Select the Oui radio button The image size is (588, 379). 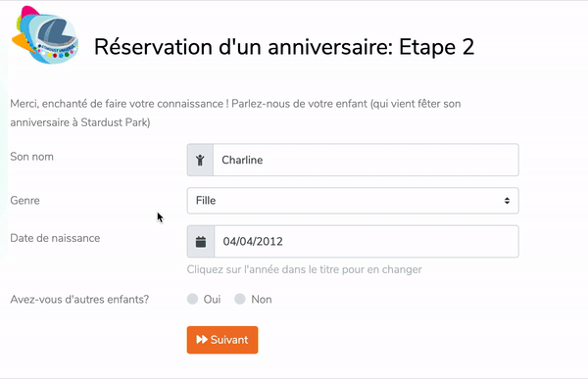tap(192, 299)
